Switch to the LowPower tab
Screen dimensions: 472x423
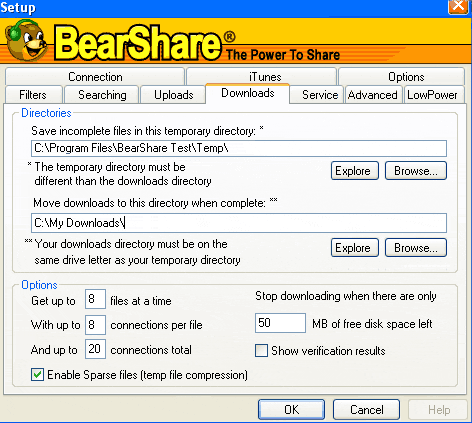[x=432, y=95]
